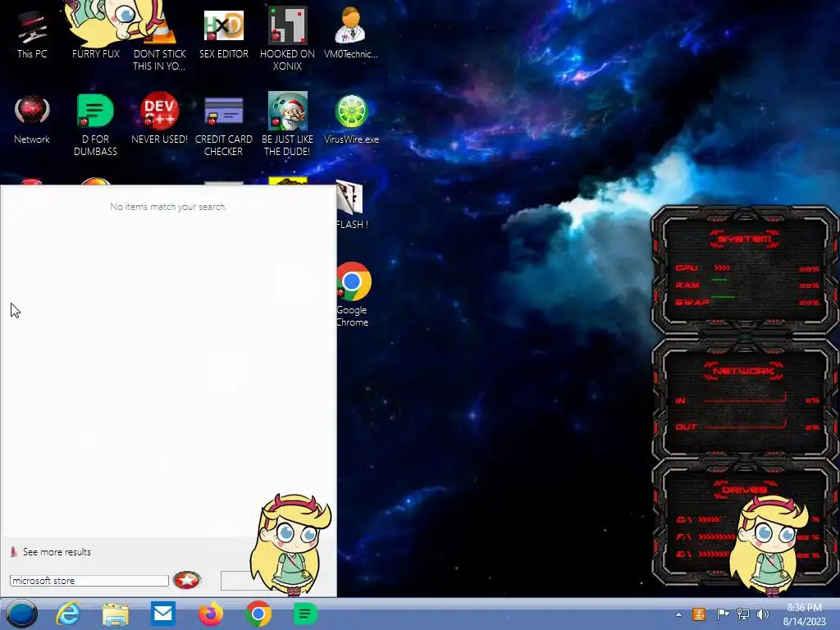Click the Start orb button
The height and width of the screenshot is (630, 840).
click(x=21, y=614)
